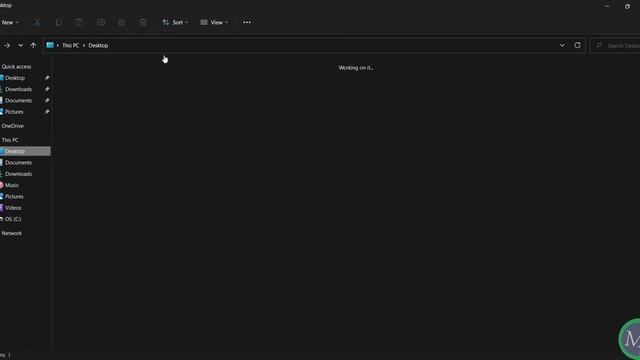
Task: Click the Cut scissors icon
Action: [x=37, y=22]
